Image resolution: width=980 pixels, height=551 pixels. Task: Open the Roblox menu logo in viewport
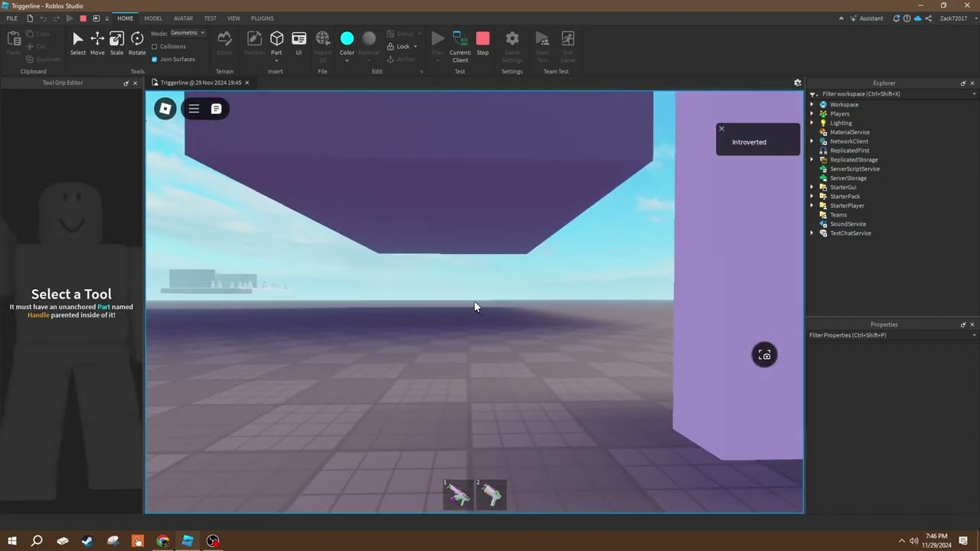pos(165,109)
